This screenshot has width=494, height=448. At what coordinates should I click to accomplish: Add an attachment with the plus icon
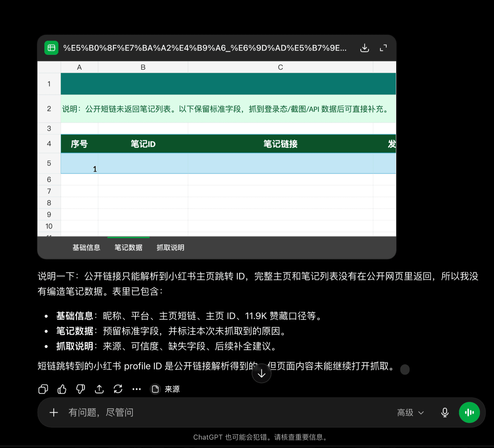point(54,412)
